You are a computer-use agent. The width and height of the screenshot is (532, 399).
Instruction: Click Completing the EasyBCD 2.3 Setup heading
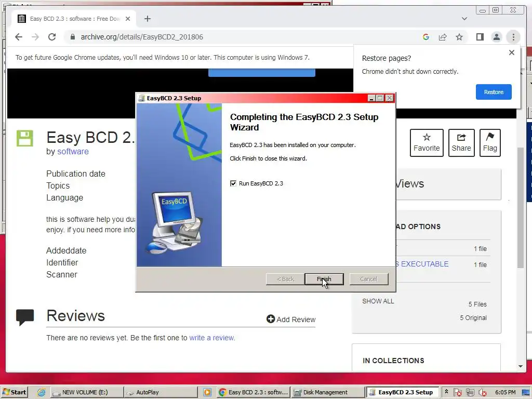click(304, 122)
